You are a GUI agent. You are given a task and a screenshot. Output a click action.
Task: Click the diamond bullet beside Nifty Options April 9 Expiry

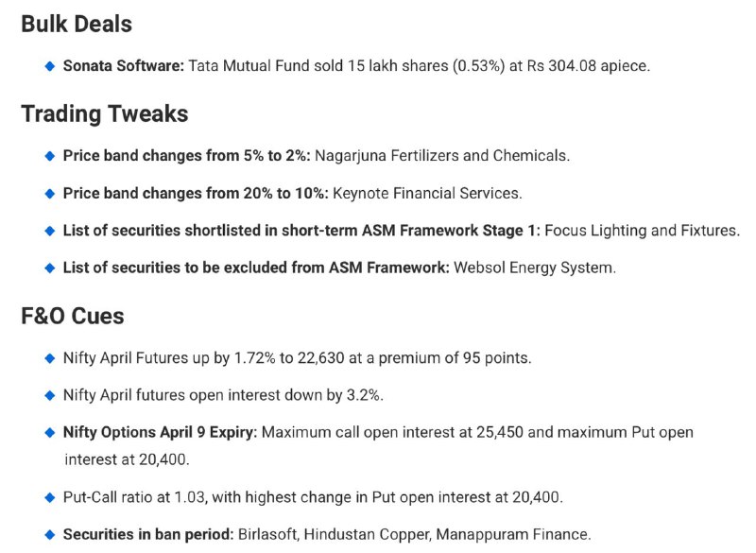click(50, 432)
